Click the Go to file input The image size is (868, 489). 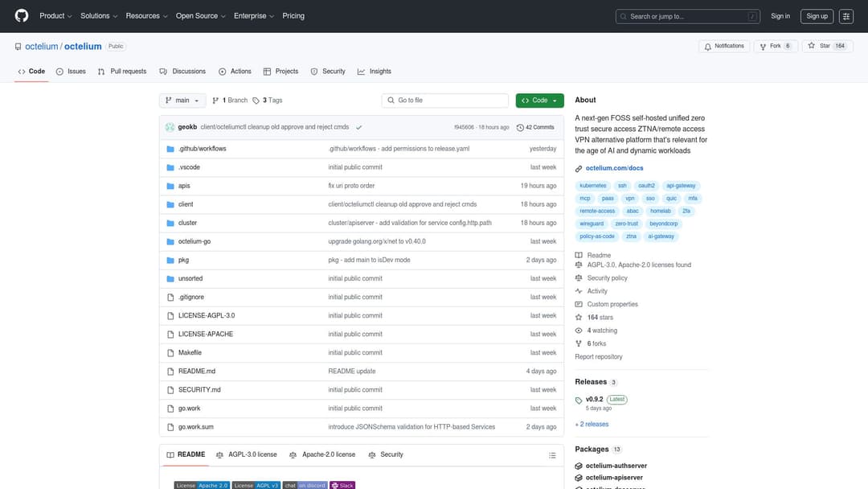pos(445,101)
